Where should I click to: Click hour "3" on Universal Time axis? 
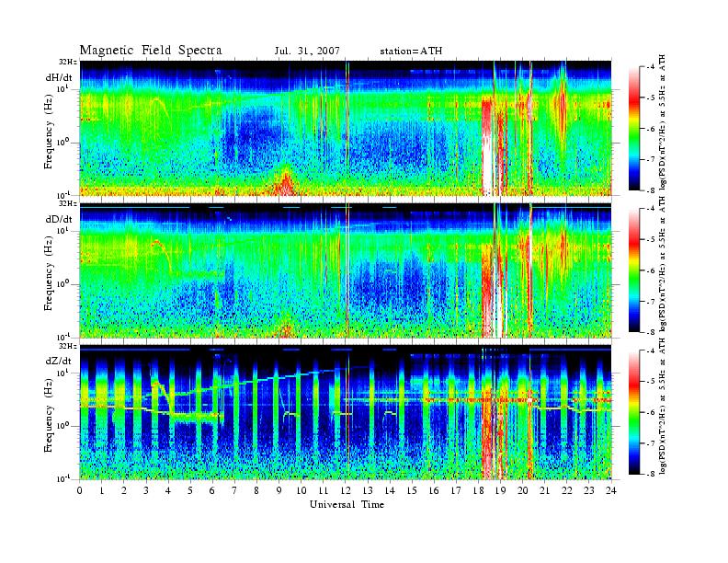146,490
